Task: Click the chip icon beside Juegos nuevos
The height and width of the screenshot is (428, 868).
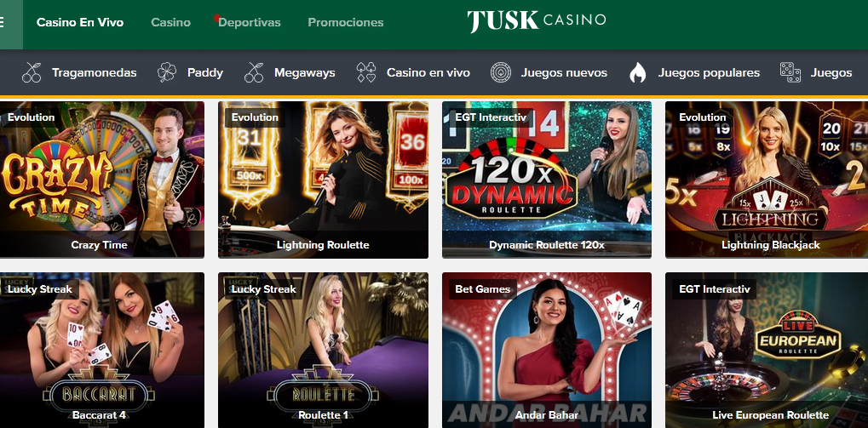Action: pos(500,72)
